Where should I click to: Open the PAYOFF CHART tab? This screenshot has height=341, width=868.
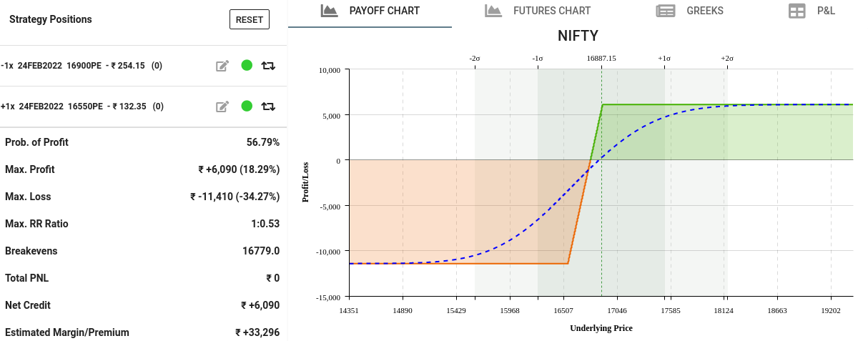click(x=384, y=11)
